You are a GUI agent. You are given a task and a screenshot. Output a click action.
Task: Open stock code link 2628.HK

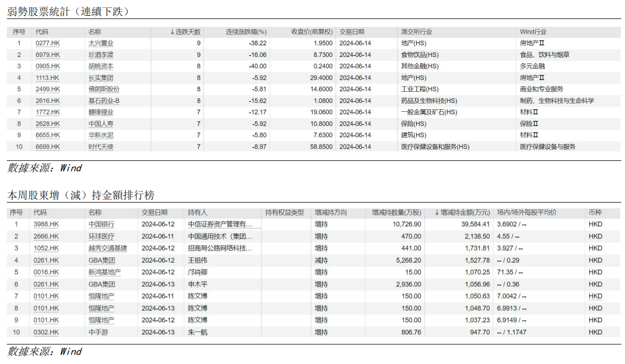pos(47,123)
